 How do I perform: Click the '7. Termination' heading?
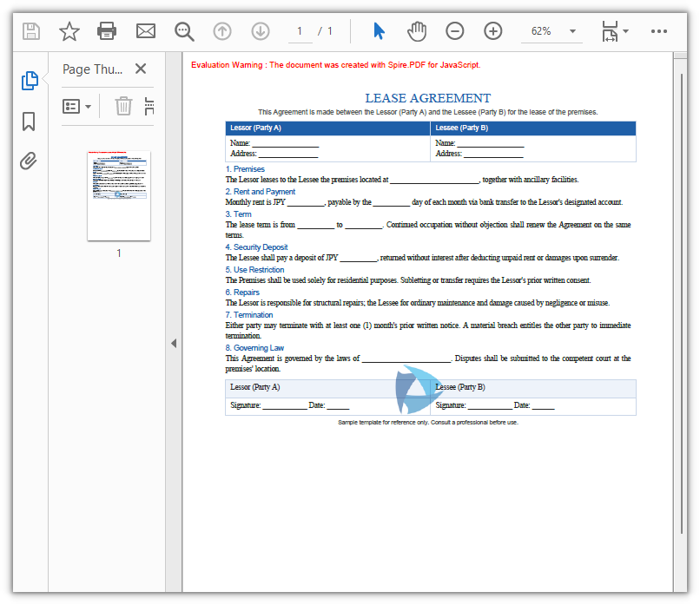(249, 315)
